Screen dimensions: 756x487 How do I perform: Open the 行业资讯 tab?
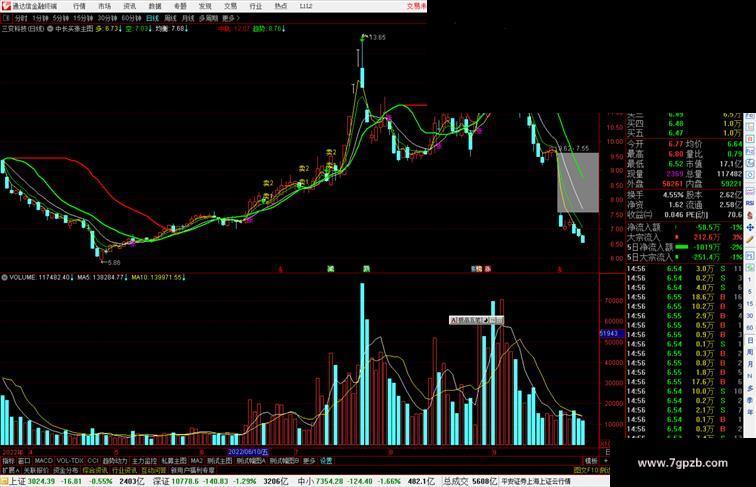125,470
